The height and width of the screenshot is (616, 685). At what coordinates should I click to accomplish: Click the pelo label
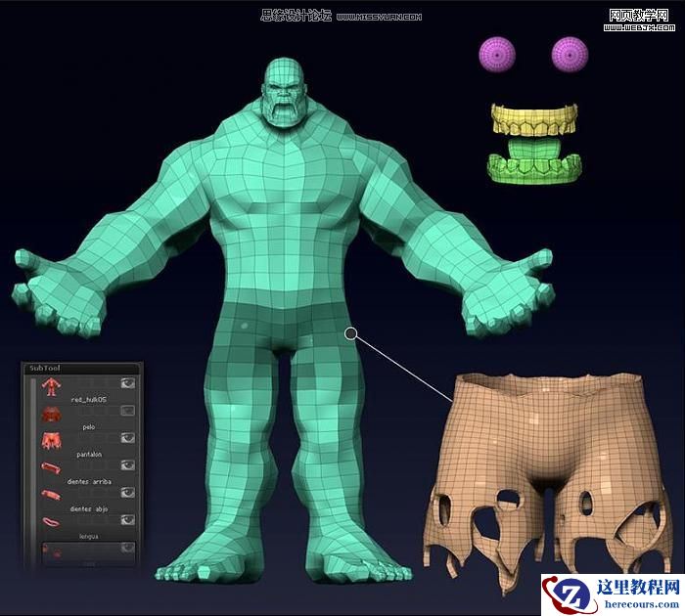[89, 427]
